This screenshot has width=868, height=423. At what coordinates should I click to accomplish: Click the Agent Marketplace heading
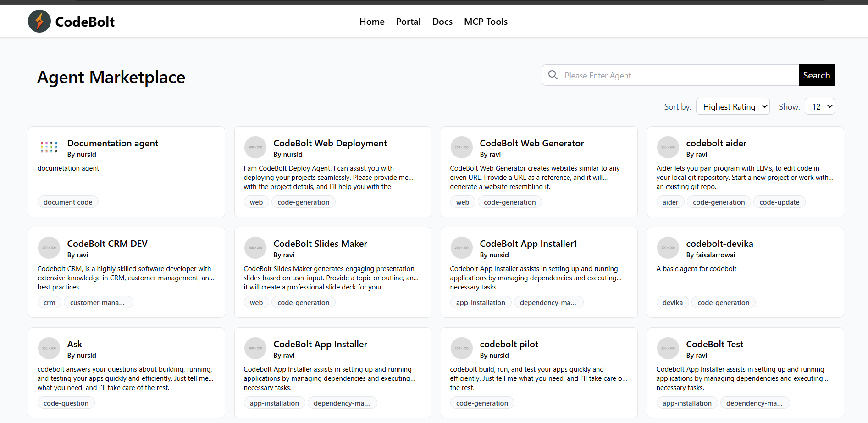coord(111,77)
